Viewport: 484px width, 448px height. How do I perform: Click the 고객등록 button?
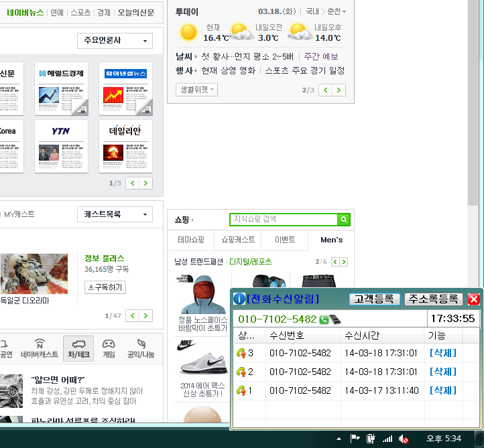pyautogui.click(x=374, y=299)
